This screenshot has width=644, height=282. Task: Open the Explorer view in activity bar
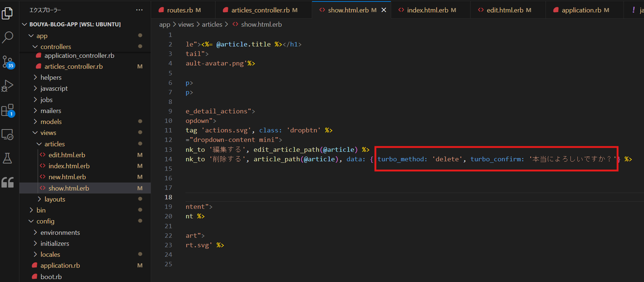[x=8, y=13]
